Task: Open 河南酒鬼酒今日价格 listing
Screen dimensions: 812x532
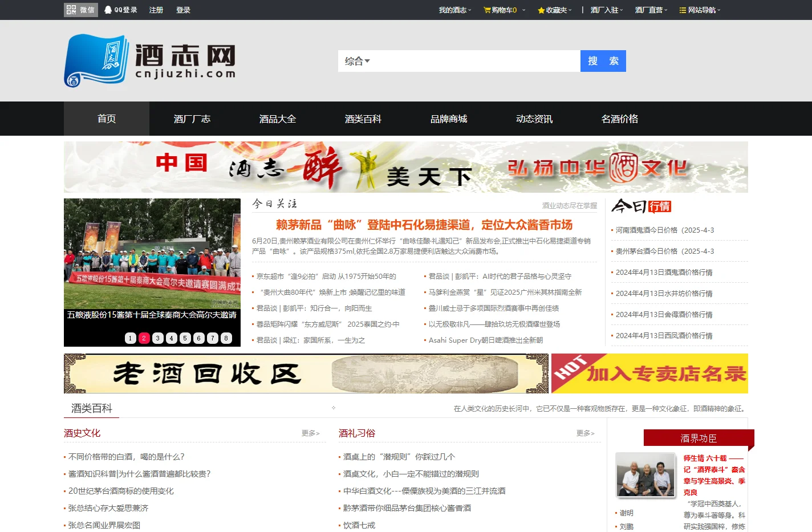Action: 665,230
